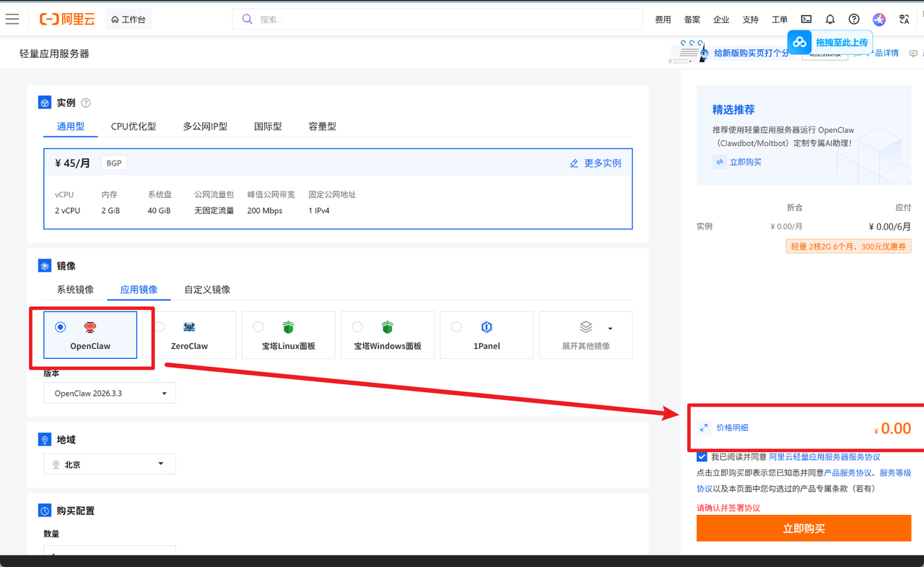Select the 多公网IP型 instance tab
Screen dimensions: 924x567
[x=205, y=126]
